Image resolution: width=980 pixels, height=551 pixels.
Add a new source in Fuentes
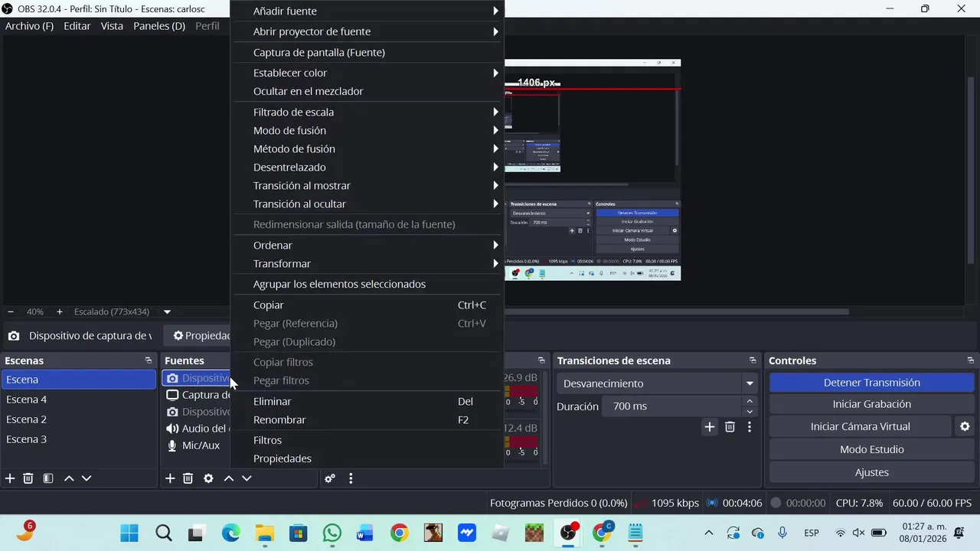170,478
